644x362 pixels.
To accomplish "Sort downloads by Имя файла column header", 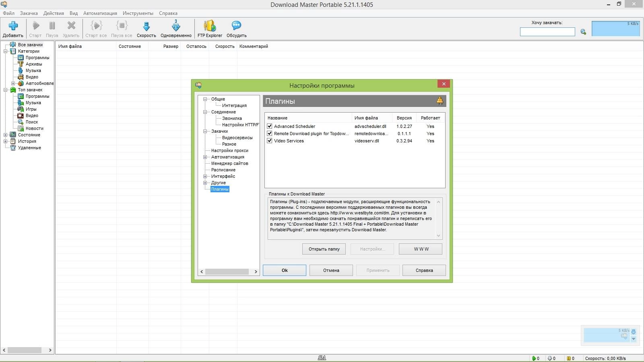I will (86, 46).
